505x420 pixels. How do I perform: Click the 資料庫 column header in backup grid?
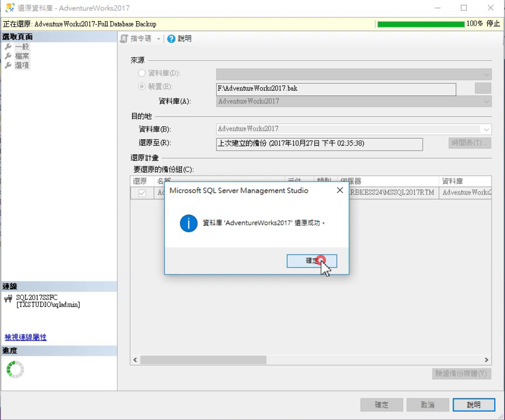click(x=465, y=181)
